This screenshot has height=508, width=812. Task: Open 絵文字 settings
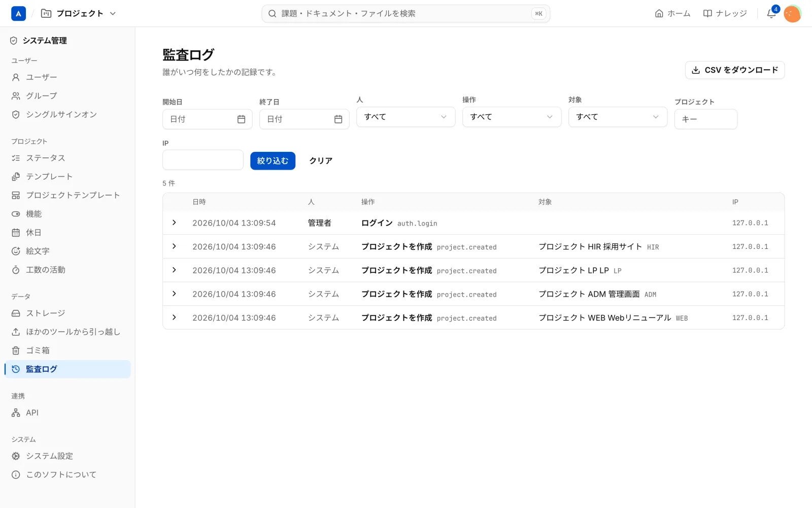pyautogui.click(x=67, y=251)
